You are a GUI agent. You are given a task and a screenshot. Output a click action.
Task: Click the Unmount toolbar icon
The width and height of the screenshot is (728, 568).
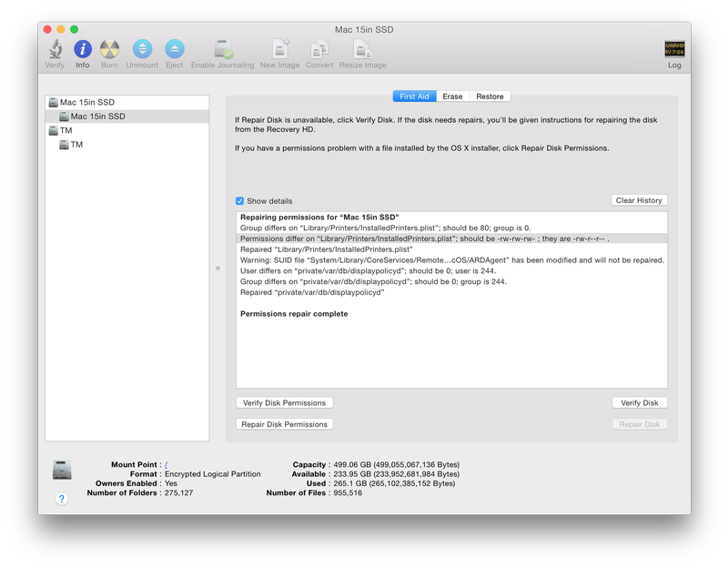tap(142, 49)
